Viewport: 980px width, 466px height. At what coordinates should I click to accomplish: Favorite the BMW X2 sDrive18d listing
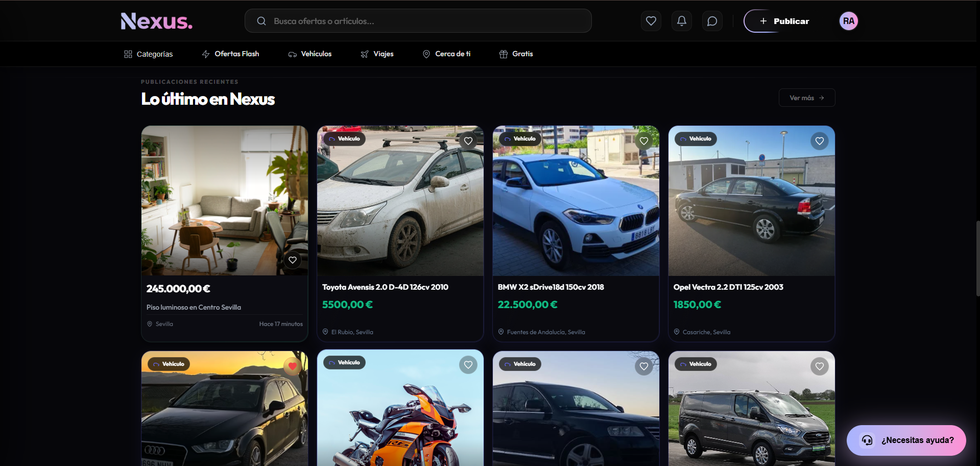click(x=644, y=141)
